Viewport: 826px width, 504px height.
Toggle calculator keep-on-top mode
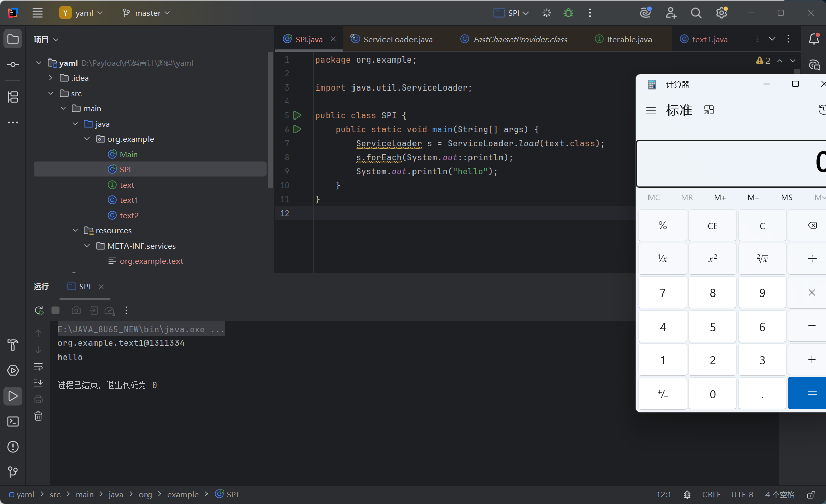[709, 110]
